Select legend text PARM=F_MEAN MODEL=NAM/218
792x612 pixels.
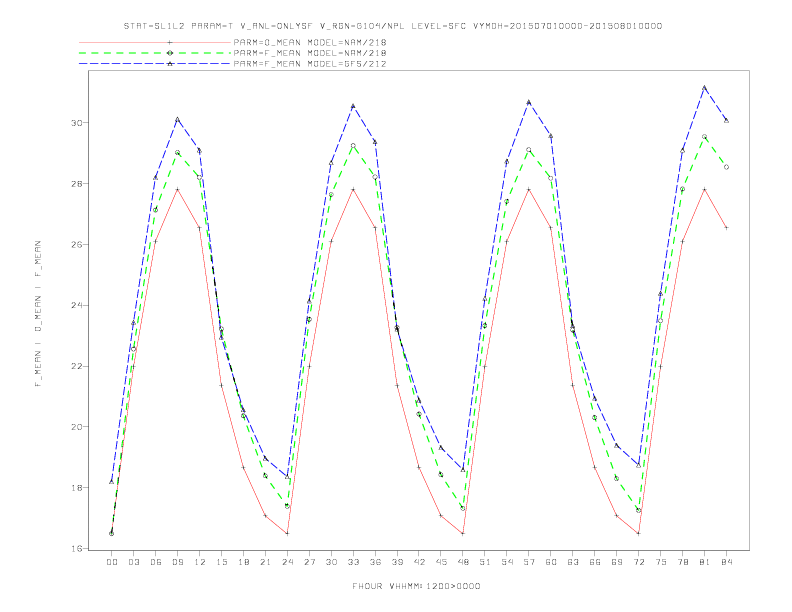click(310, 53)
